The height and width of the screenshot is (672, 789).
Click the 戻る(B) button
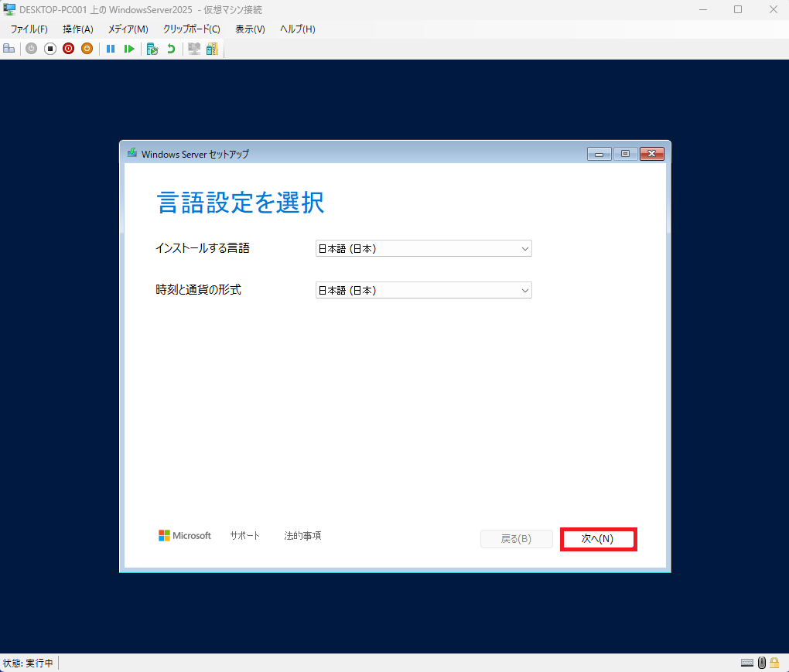click(516, 539)
